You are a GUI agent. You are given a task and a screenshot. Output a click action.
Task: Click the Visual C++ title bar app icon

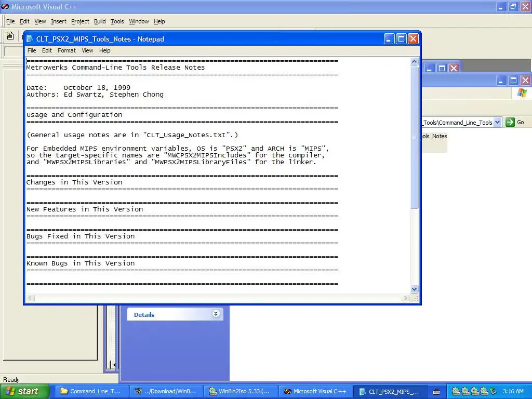(x=5, y=6)
